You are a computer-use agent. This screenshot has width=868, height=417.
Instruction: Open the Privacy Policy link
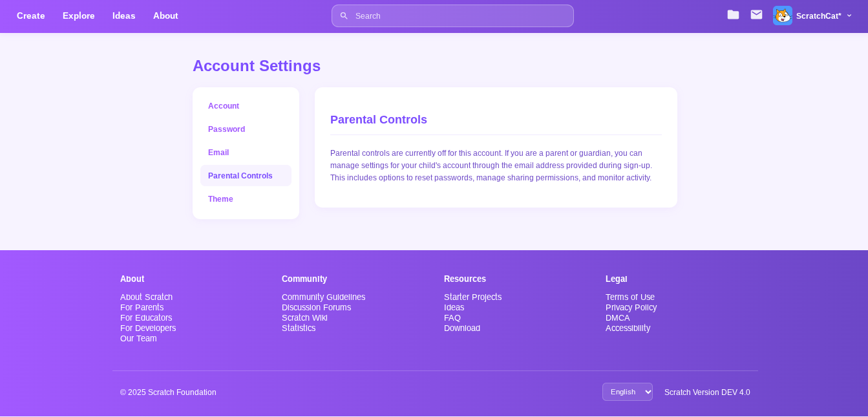point(631,308)
